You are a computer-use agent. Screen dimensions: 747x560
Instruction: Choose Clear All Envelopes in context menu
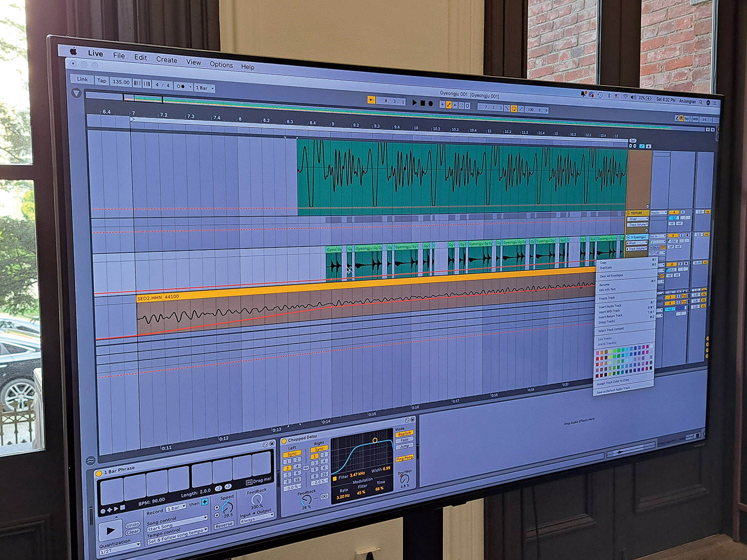tap(611, 275)
